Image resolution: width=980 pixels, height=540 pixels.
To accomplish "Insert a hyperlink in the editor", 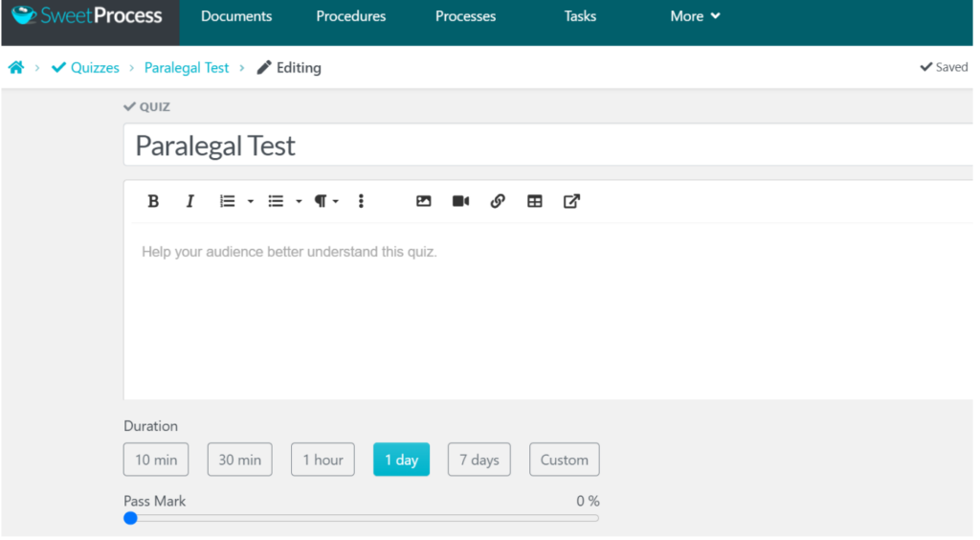I will pos(498,201).
